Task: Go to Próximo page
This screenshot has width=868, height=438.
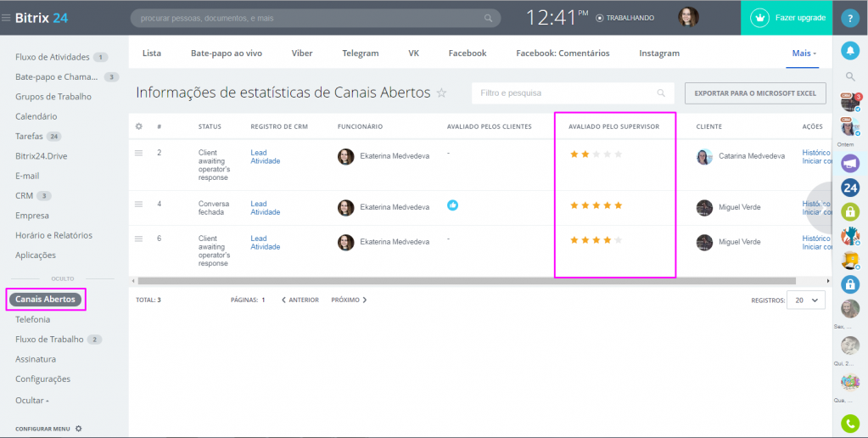Action: pos(350,300)
